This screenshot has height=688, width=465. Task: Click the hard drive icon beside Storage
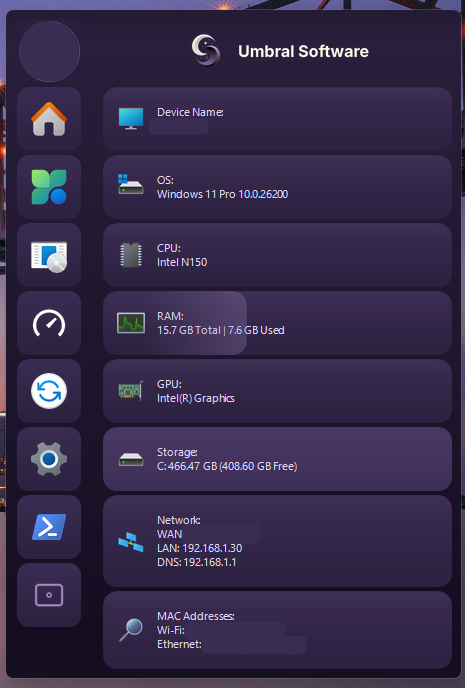click(x=131, y=460)
